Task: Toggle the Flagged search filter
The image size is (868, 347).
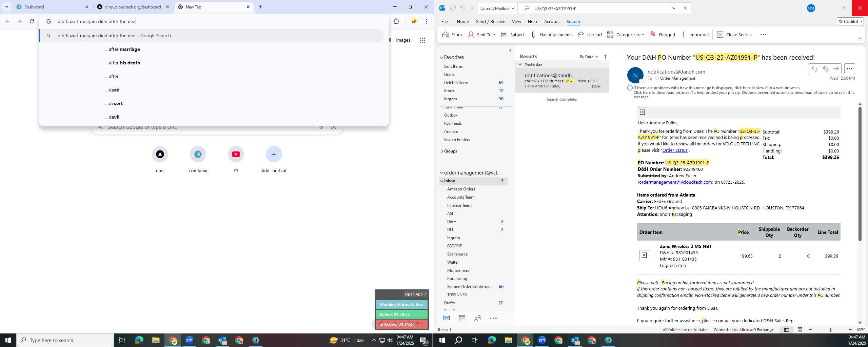Action: click(x=663, y=35)
